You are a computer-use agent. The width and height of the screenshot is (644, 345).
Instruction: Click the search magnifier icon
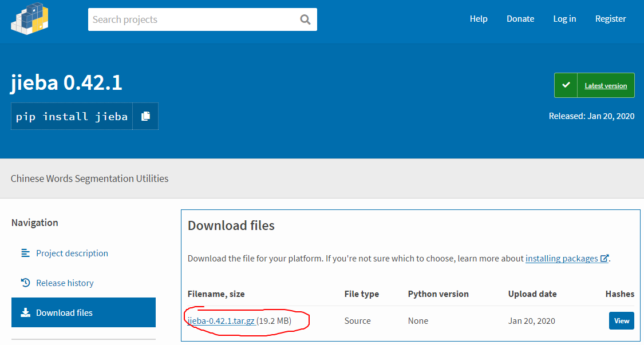(x=305, y=19)
